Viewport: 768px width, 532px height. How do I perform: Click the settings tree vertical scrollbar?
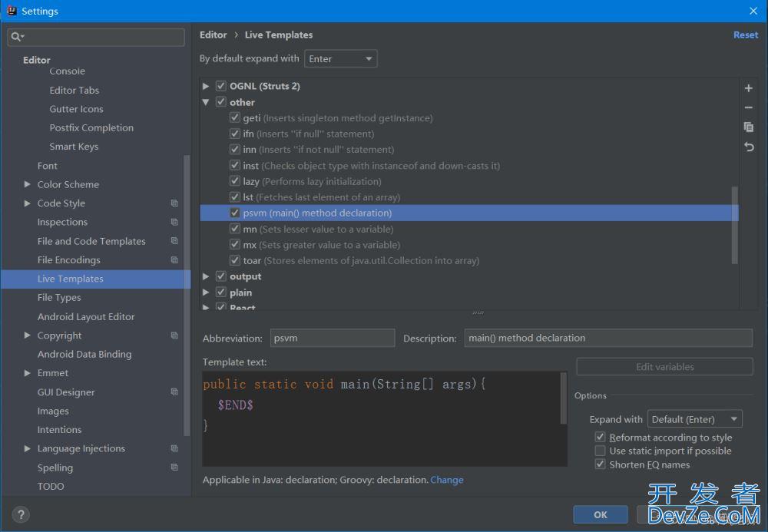pyautogui.click(x=186, y=295)
